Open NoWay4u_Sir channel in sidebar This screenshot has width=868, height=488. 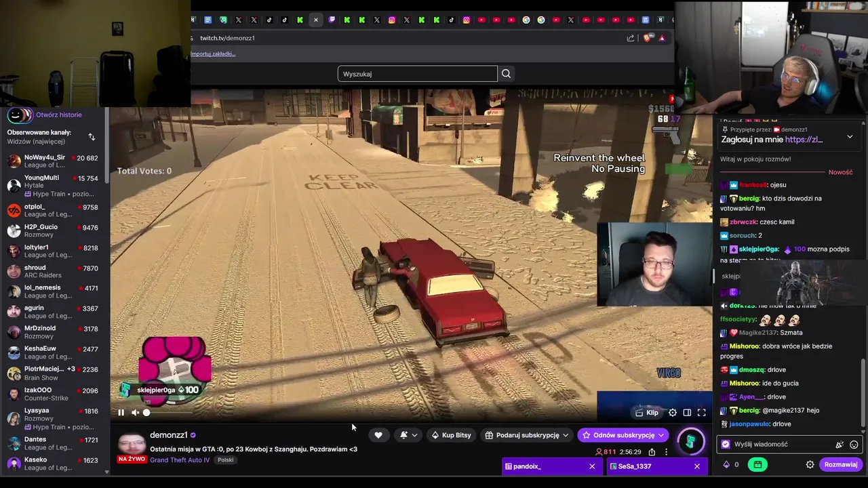click(54, 161)
